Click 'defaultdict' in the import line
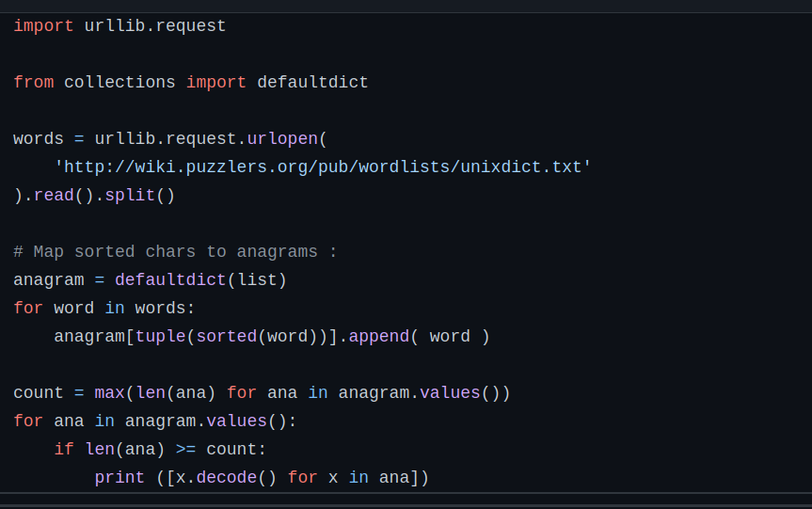The width and height of the screenshot is (812, 509). (312, 83)
